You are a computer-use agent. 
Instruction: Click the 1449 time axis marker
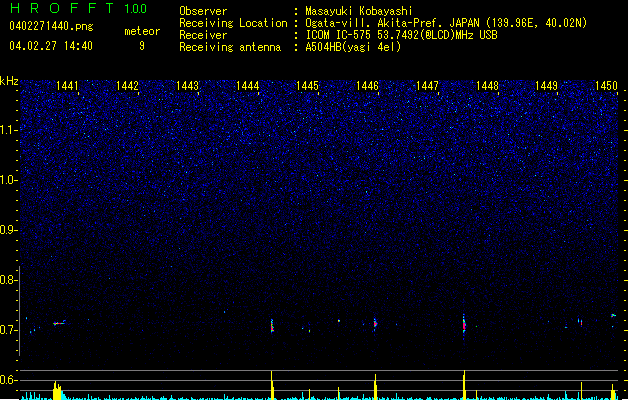pos(546,86)
